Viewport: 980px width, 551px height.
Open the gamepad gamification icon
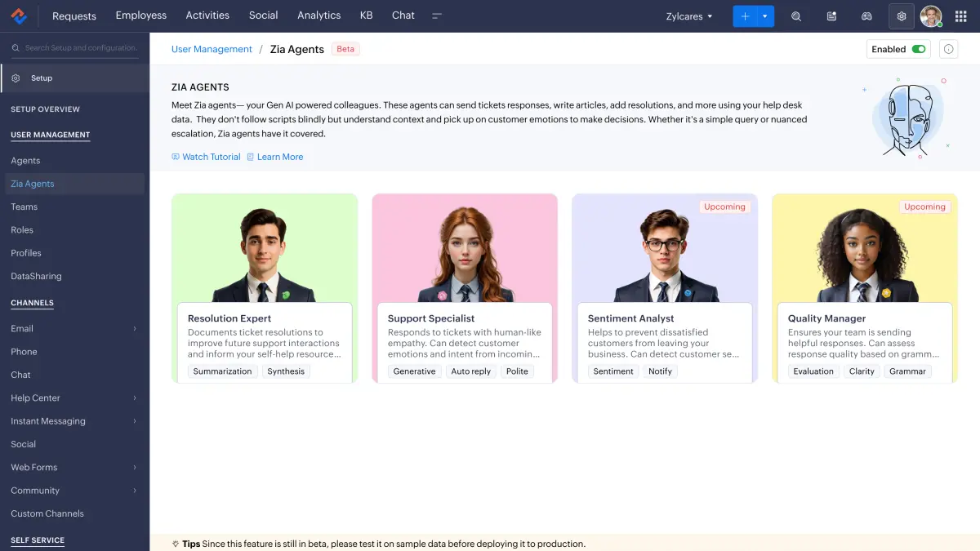point(866,16)
